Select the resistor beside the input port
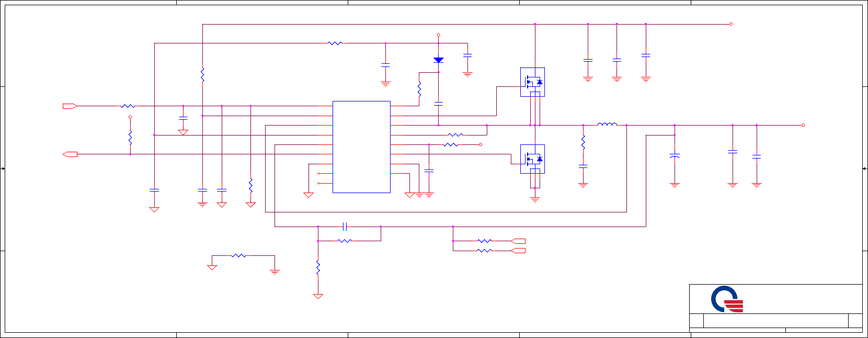 128,106
